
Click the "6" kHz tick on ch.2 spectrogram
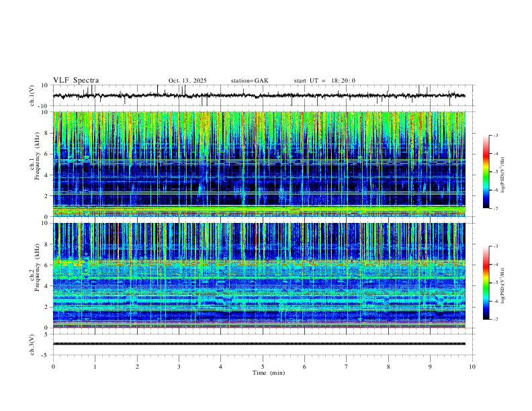[48, 265]
